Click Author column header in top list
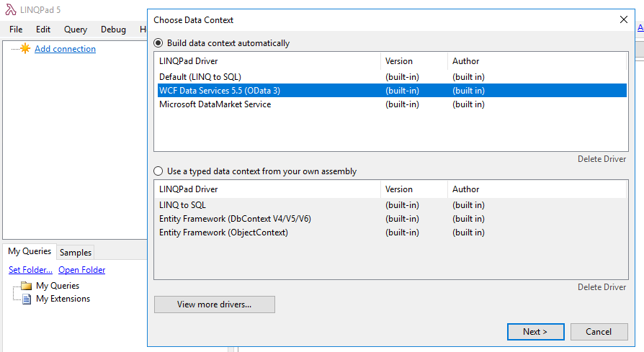Image resolution: width=644 pixels, height=352 pixels. click(x=537, y=61)
